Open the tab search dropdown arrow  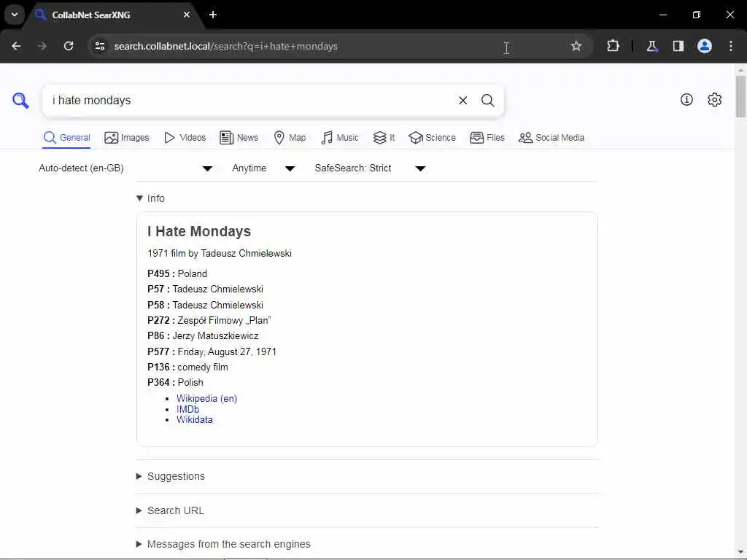[15, 15]
